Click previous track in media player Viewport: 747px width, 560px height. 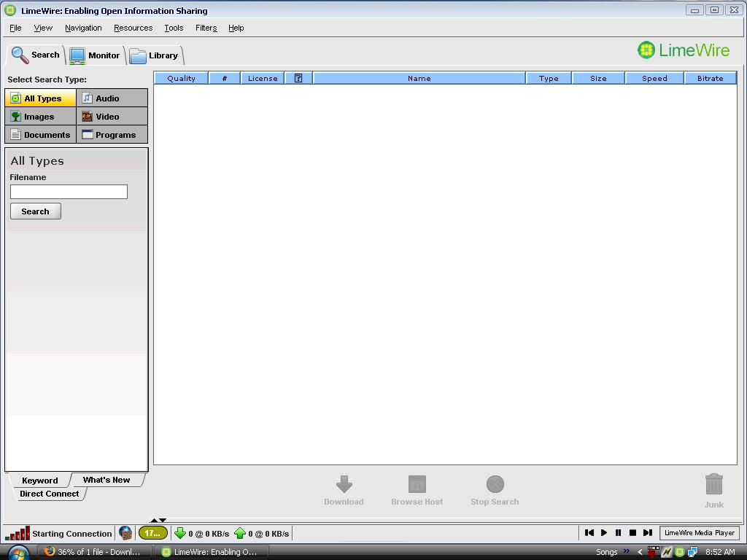[x=589, y=533]
